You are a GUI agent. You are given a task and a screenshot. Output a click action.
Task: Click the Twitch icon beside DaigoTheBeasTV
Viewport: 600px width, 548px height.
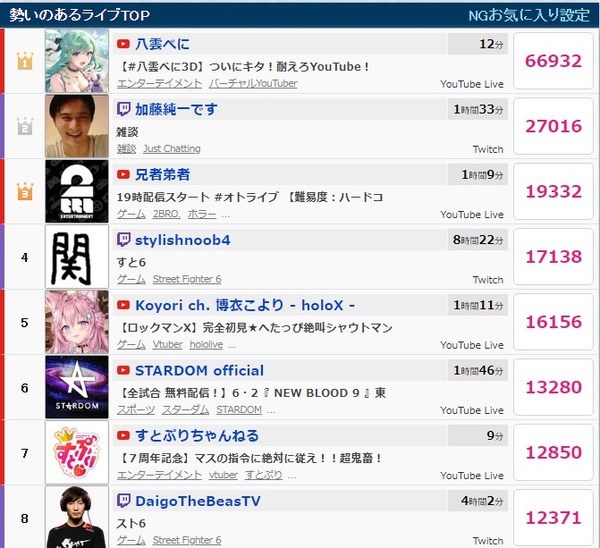123,501
